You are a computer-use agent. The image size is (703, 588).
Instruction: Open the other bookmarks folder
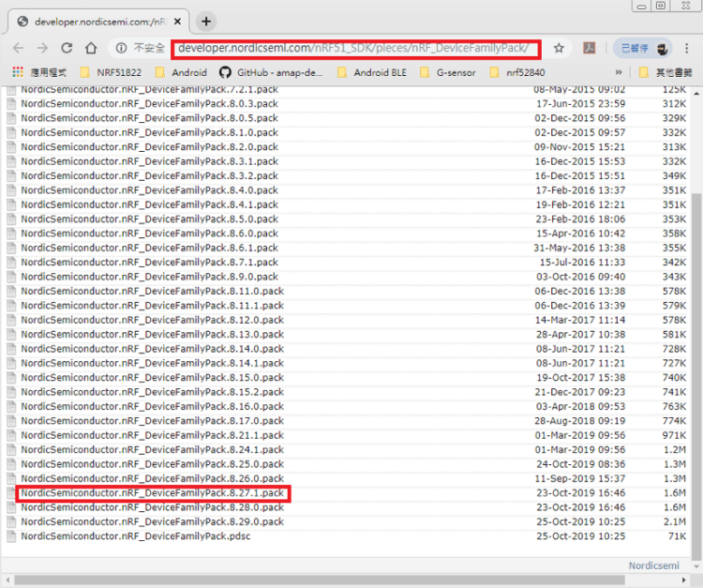point(666,72)
